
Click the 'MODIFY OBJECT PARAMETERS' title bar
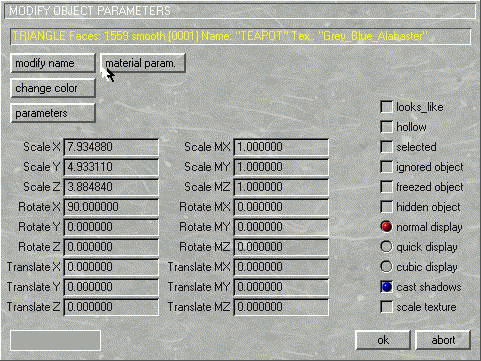tap(240, 11)
